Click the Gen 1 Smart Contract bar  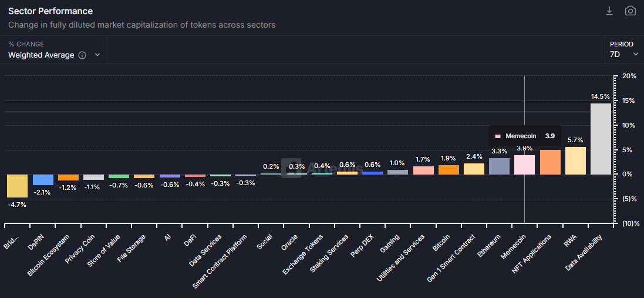(x=474, y=169)
